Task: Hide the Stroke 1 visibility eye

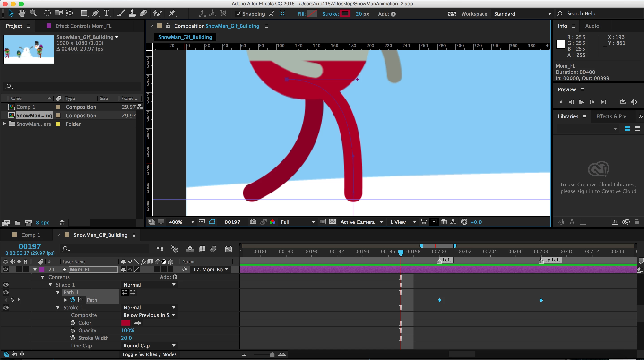Action: 6,308
